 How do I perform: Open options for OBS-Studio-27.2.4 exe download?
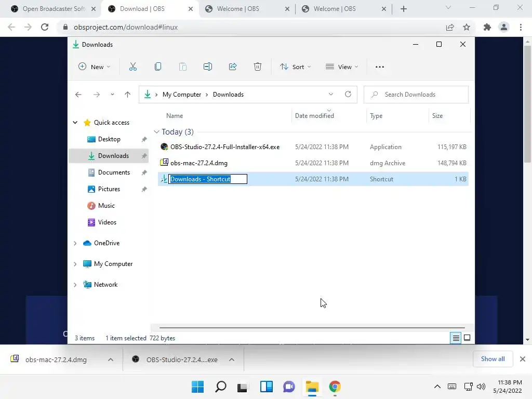point(232,360)
